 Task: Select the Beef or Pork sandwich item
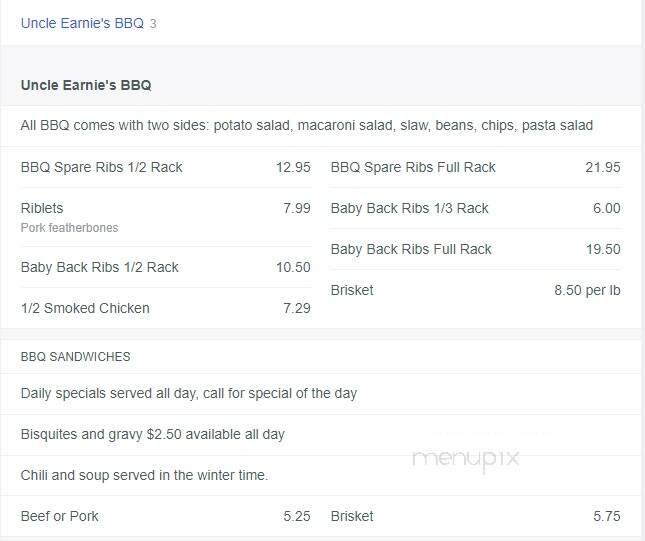coord(60,516)
